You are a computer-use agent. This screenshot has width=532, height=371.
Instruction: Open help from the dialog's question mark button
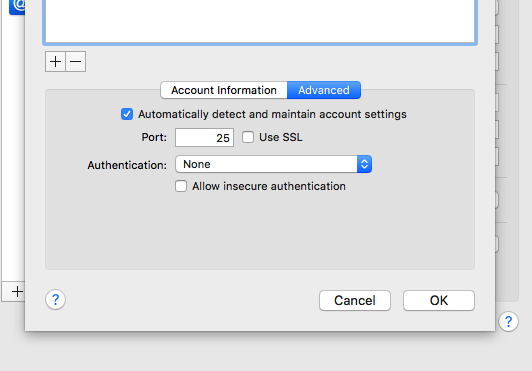pyautogui.click(x=55, y=299)
